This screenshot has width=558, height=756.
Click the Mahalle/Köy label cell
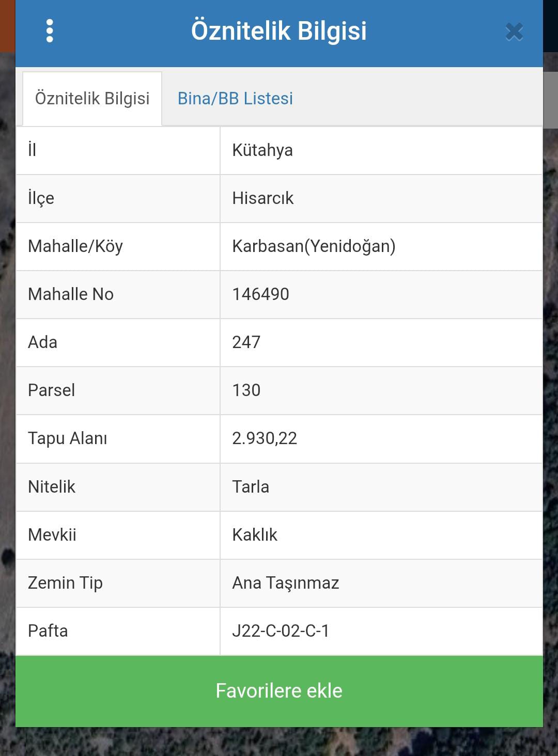118,246
